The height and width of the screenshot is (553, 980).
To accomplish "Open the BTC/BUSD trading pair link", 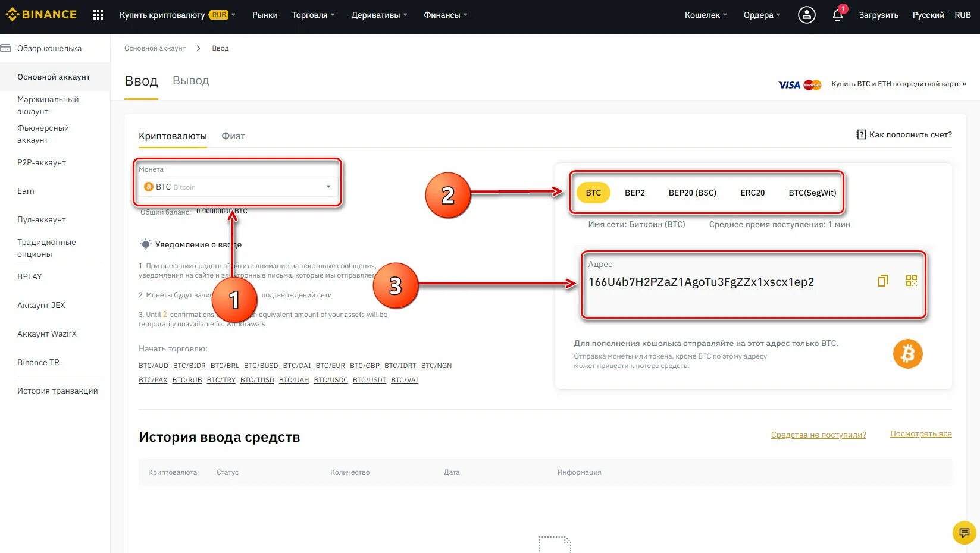I will point(261,366).
